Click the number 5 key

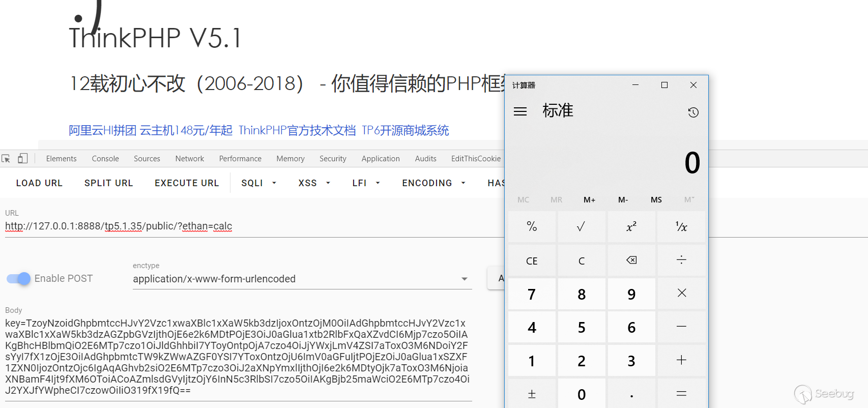(x=581, y=327)
